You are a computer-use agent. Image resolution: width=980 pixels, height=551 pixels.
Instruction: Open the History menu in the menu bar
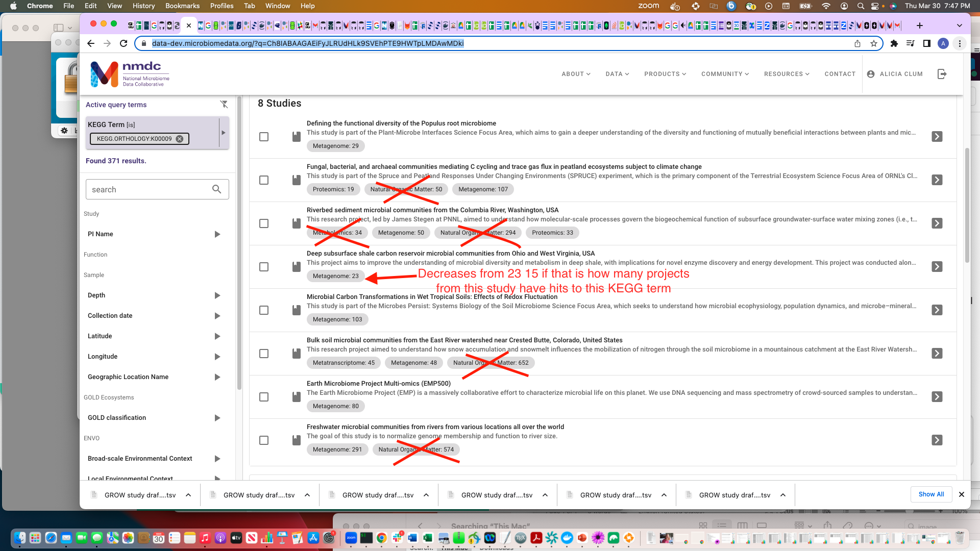[x=143, y=6]
